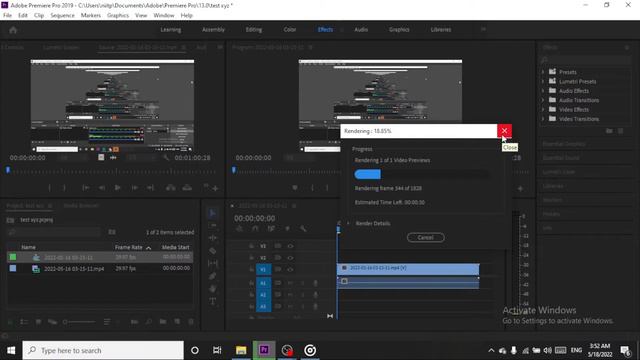Switch to the Audio workspace tab
This screenshot has width=640, height=360.
(361, 30)
